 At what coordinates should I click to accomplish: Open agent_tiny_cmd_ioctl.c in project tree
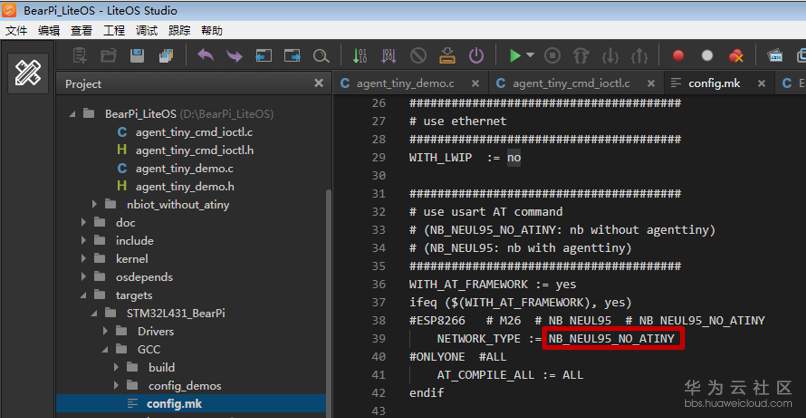[x=194, y=132]
